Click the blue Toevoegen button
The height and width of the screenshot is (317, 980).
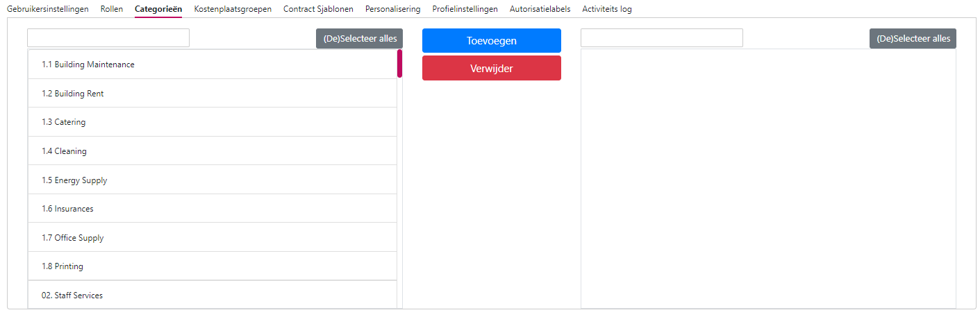click(491, 41)
